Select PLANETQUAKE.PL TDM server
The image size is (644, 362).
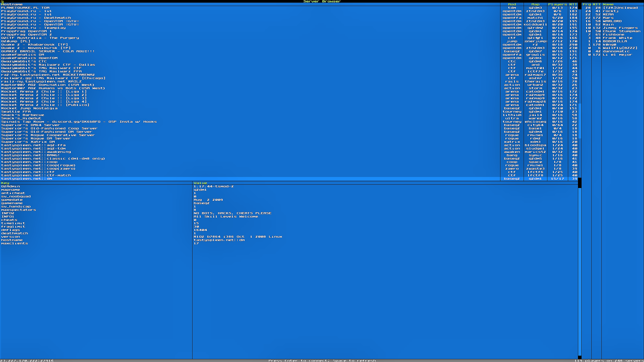[289, 8]
